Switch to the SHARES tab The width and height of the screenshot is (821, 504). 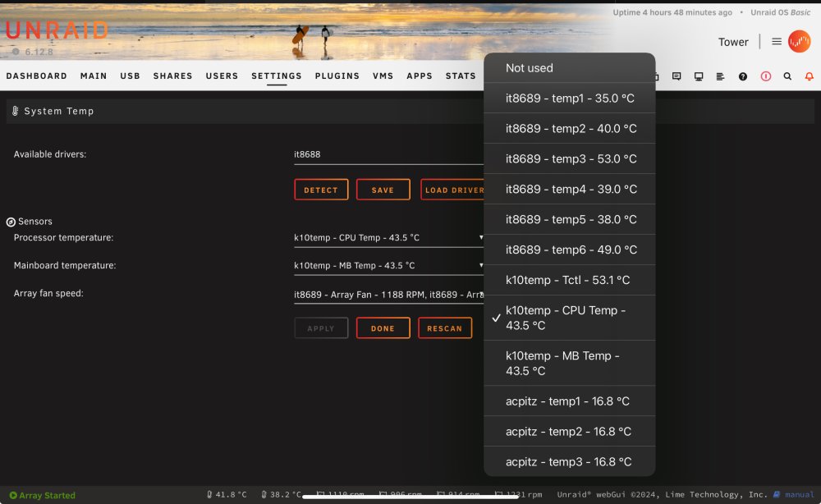pos(172,76)
